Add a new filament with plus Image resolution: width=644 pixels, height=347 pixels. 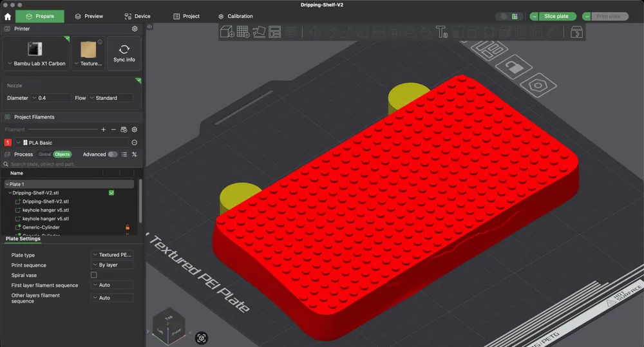(x=103, y=130)
